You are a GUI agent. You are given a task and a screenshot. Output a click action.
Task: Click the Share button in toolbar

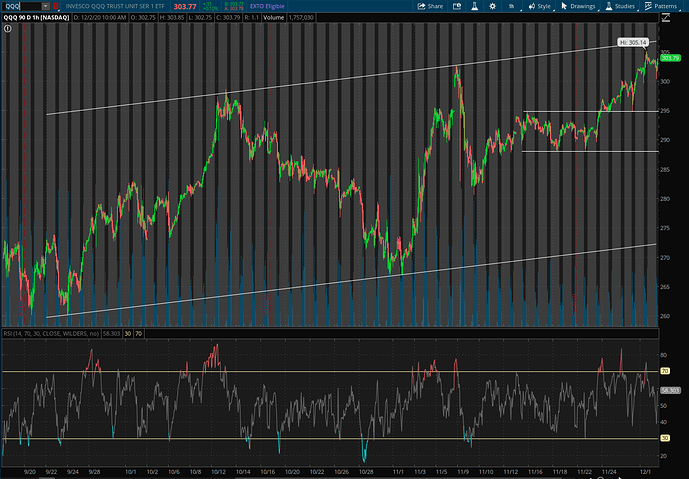coord(432,6)
